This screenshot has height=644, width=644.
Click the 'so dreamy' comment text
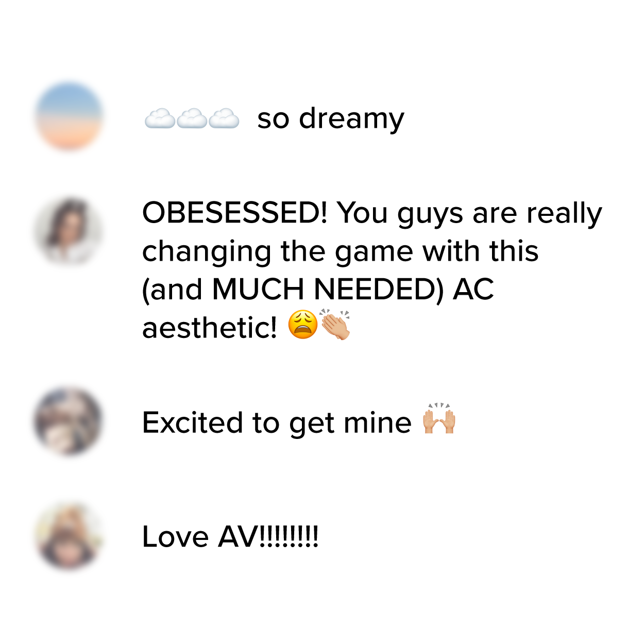click(x=331, y=119)
